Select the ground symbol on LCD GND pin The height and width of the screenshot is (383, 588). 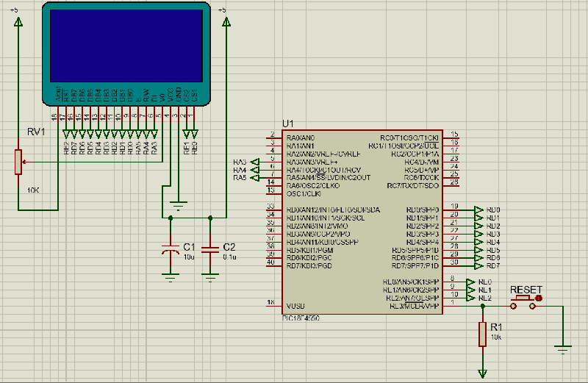178,206
